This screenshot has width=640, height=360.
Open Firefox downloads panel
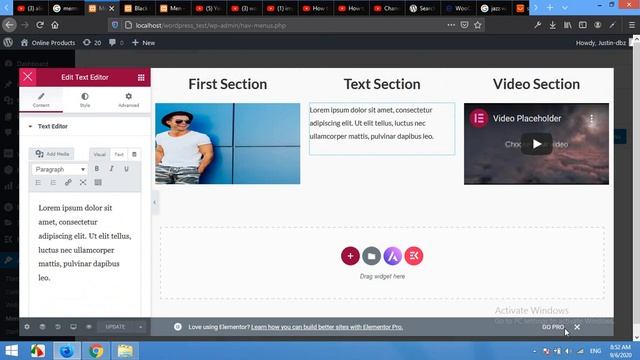point(553,25)
